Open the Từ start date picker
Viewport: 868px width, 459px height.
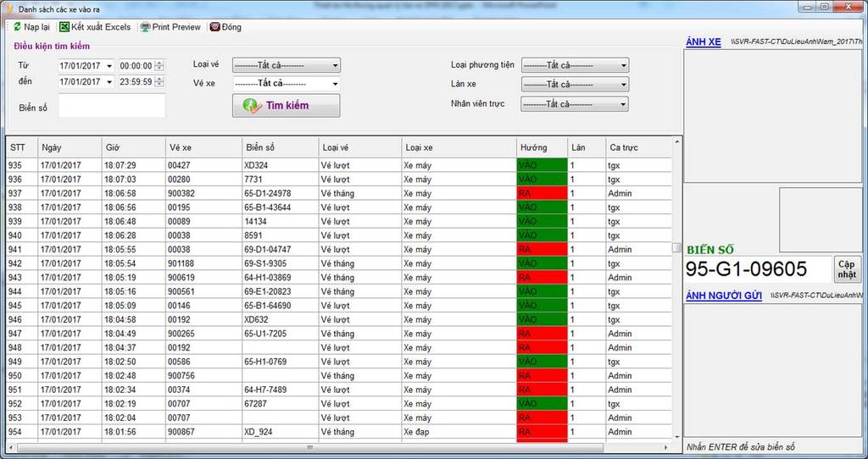pos(108,66)
